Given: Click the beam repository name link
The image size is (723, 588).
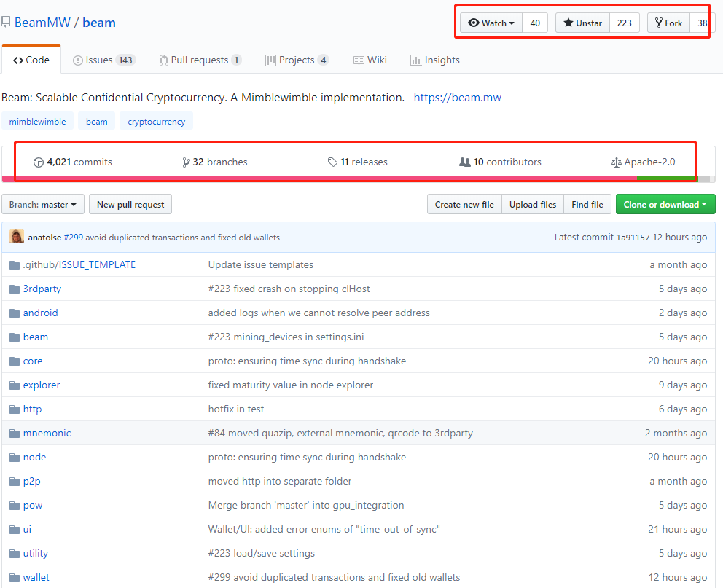Looking at the screenshot, I should [99, 23].
